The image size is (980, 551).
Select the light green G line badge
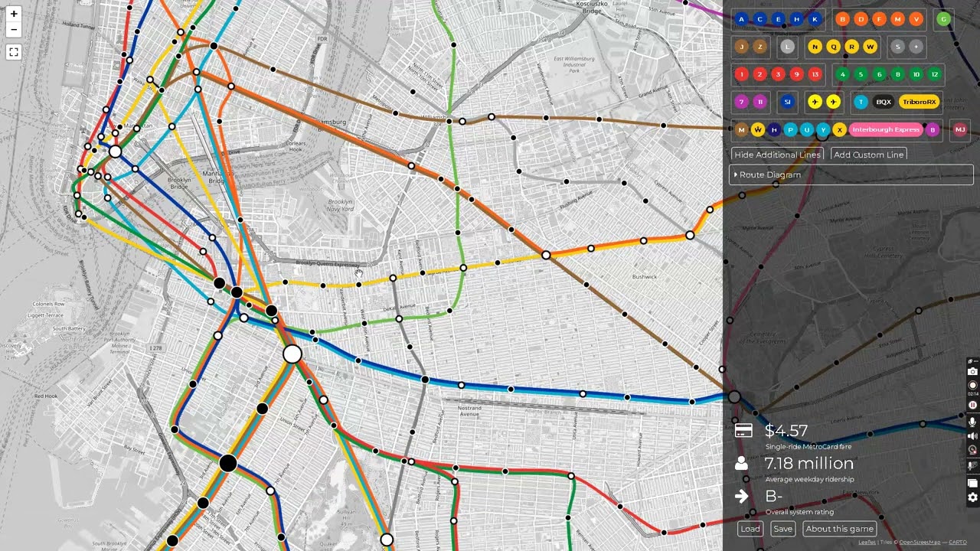click(943, 19)
